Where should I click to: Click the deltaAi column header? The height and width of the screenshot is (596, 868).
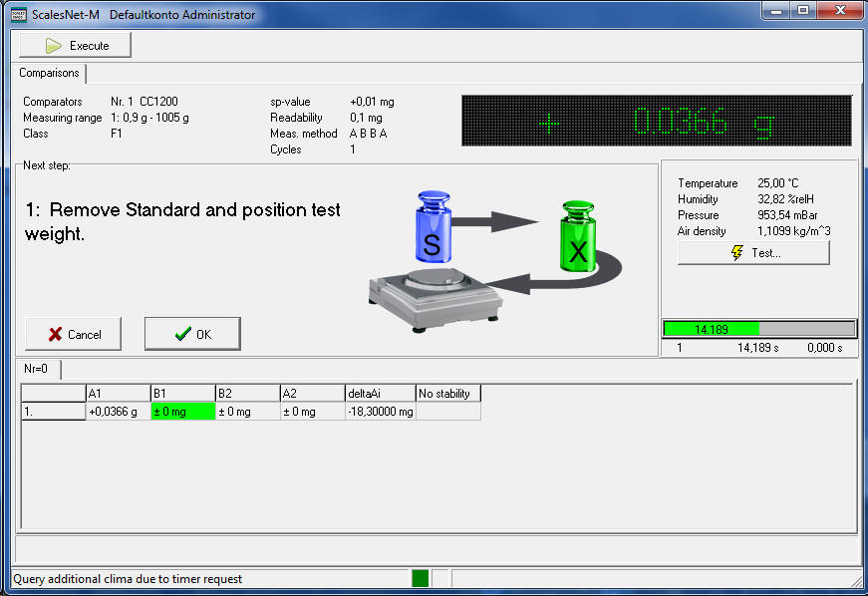click(380, 393)
